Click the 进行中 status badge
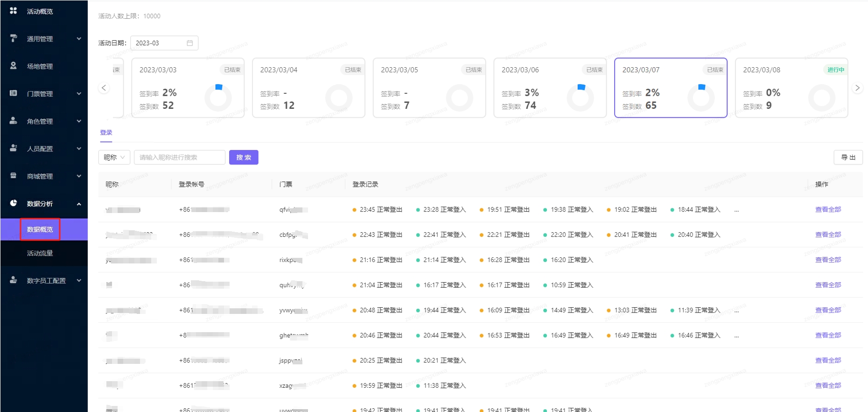This screenshot has width=868, height=412. tap(835, 70)
